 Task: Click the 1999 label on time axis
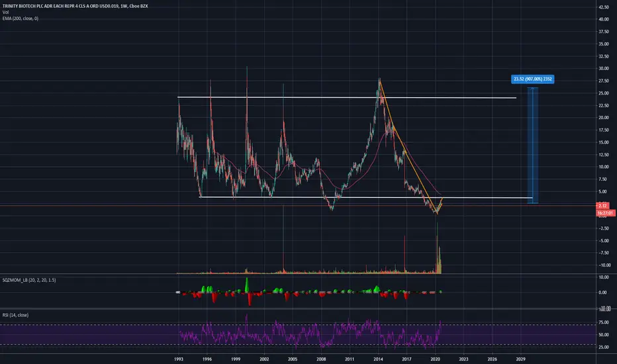(236, 359)
